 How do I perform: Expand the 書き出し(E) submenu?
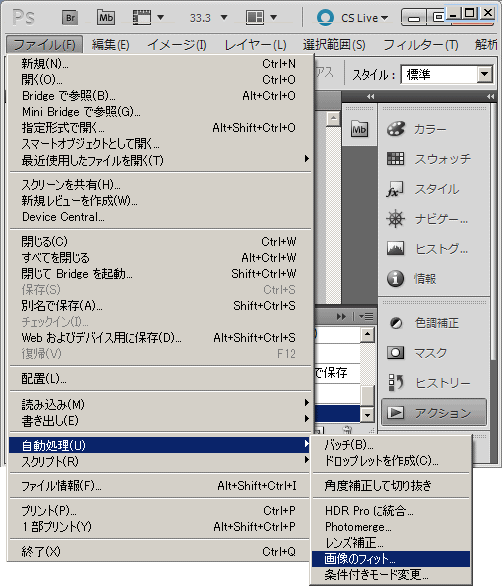307,419
